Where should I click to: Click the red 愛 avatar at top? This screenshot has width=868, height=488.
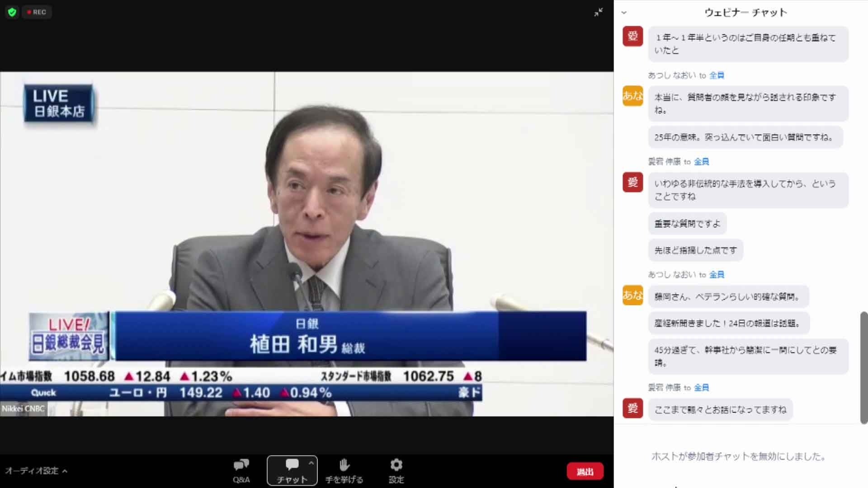point(632,36)
